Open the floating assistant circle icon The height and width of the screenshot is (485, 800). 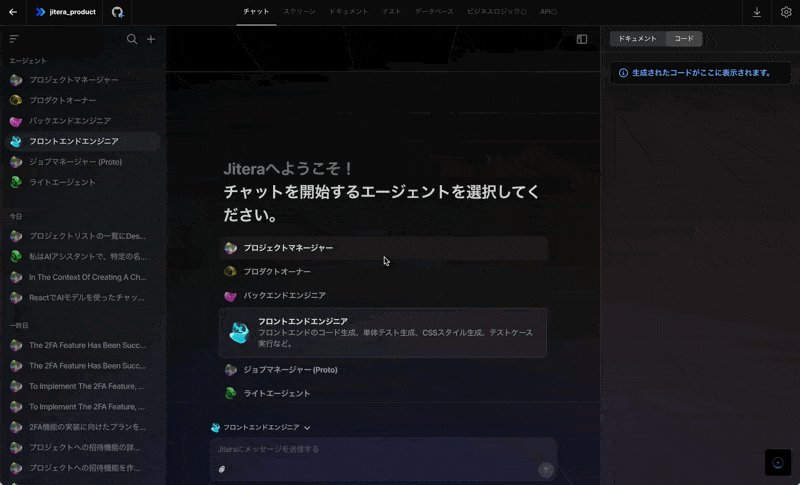778,463
